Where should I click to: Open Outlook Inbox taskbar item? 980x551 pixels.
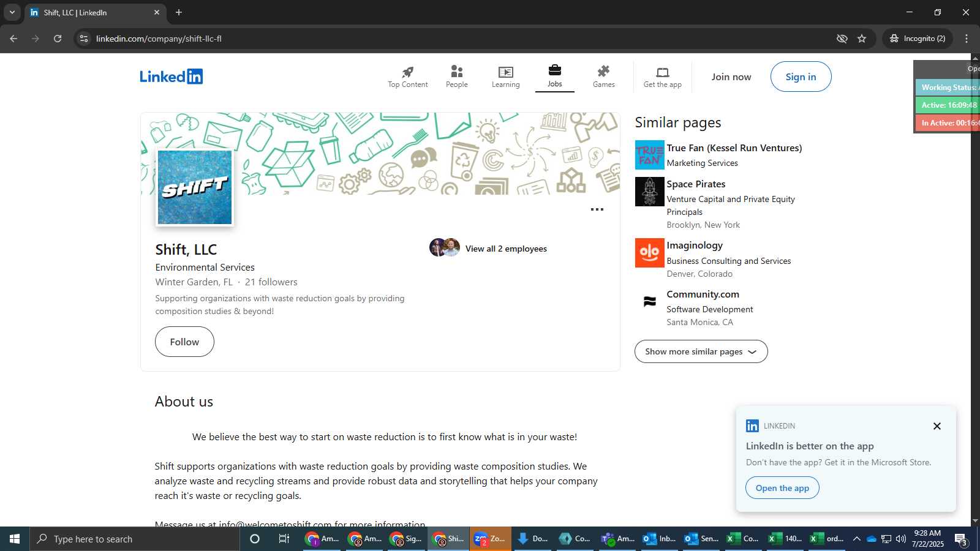(x=660, y=539)
